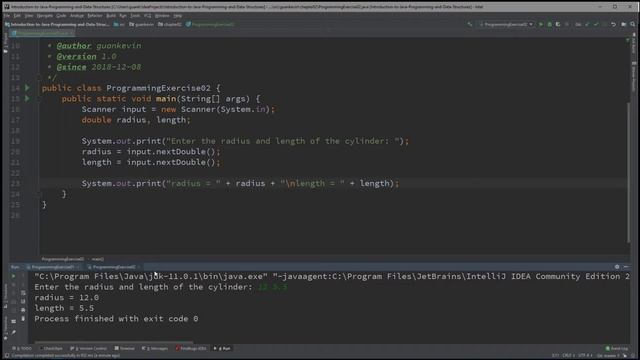640x360 pixels.
Task: Click the run gutter arrow beside class declaration
Action: pyautogui.click(x=27, y=88)
